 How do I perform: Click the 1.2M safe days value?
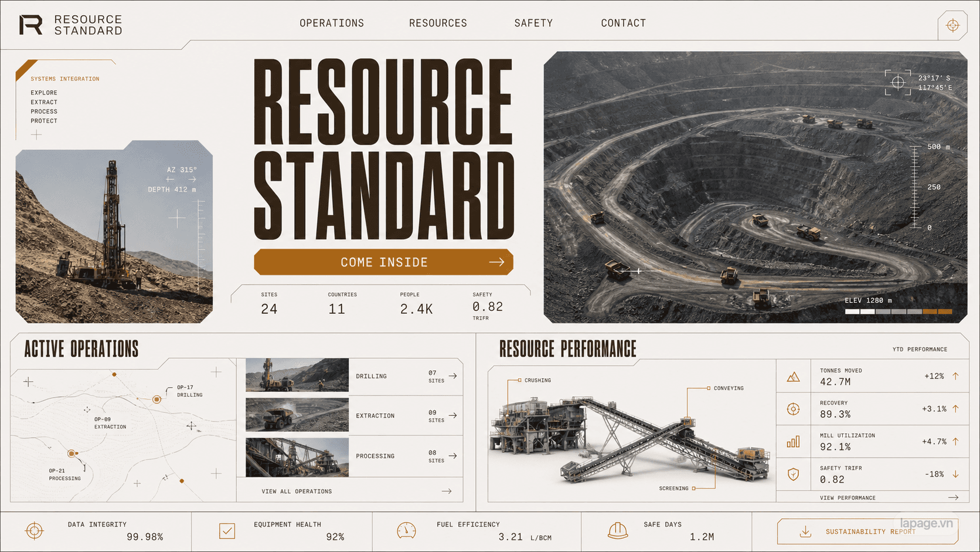click(702, 537)
